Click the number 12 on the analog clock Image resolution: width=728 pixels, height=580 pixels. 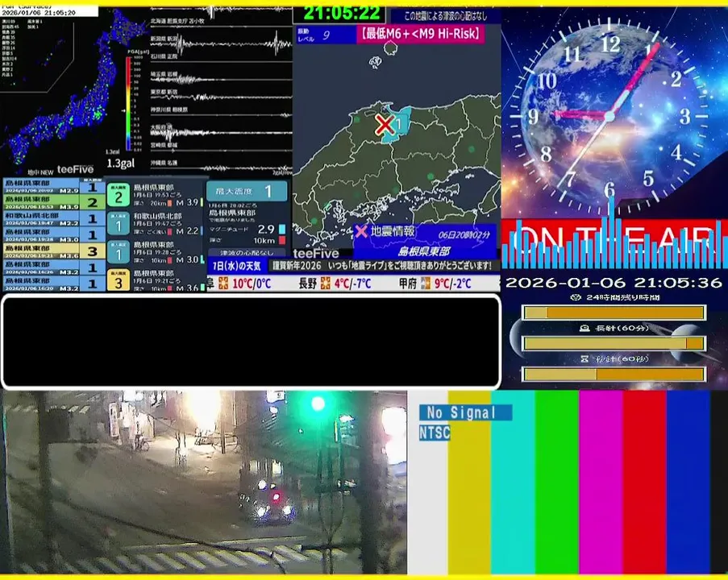click(610, 44)
